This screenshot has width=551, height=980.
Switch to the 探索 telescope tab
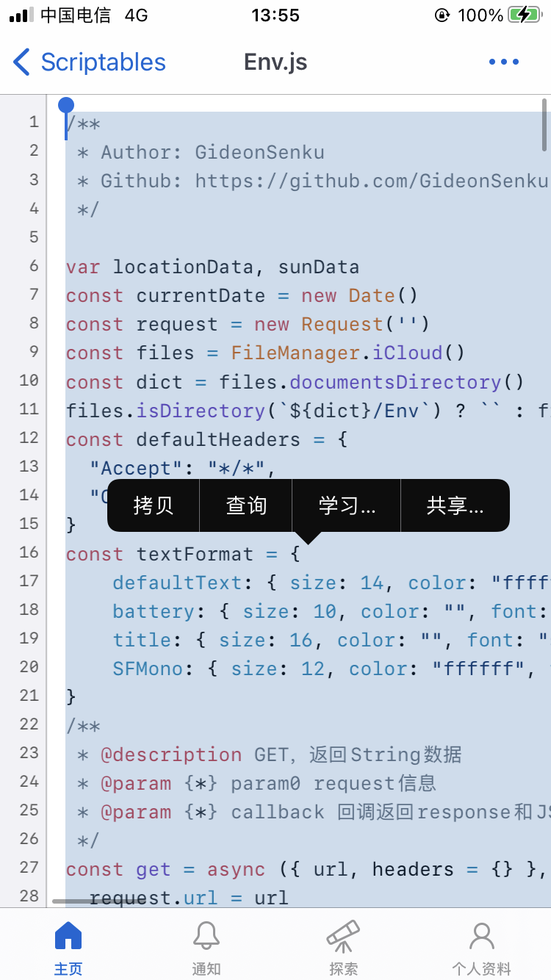pyautogui.click(x=343, y=948)
